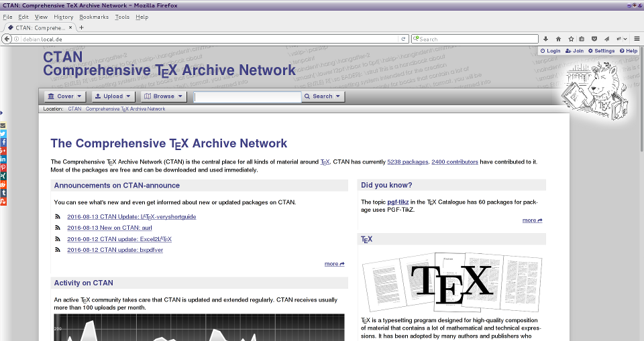
Task: Open a new tab with plus button
Action: (81, 27)
